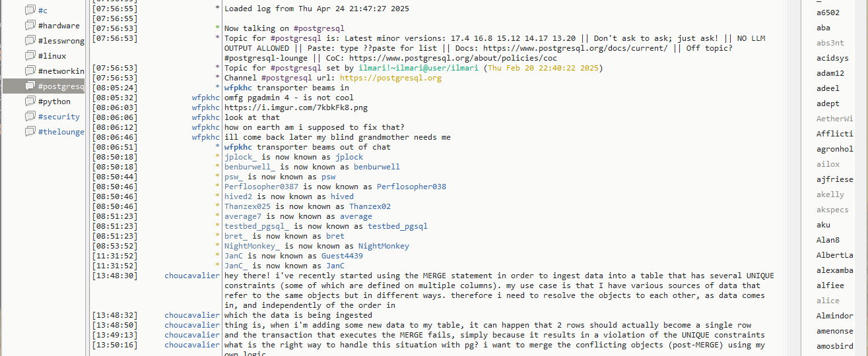868x356 pixels.
Task: Open the imgur link posted by wfpkhc
Action: pyautogui.click(x=296, y=107)
